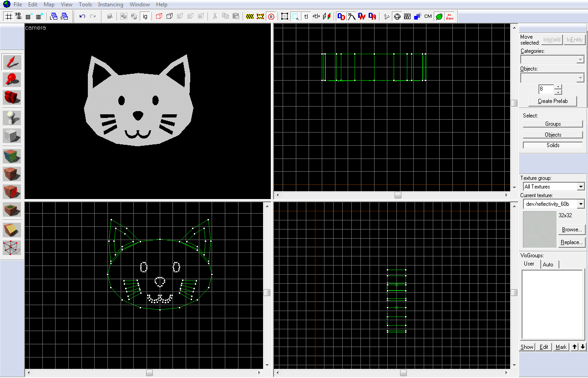Open the Map menu
The width and height of the screenshot is (588, 378).
49,5
